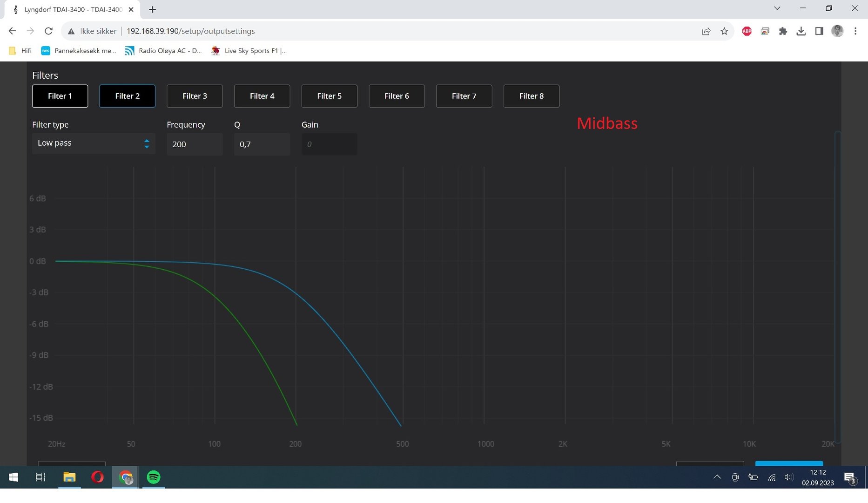Click the not secure warning icon
The image size is (868, 503).
pyautogui.click(x=71, y=31)
